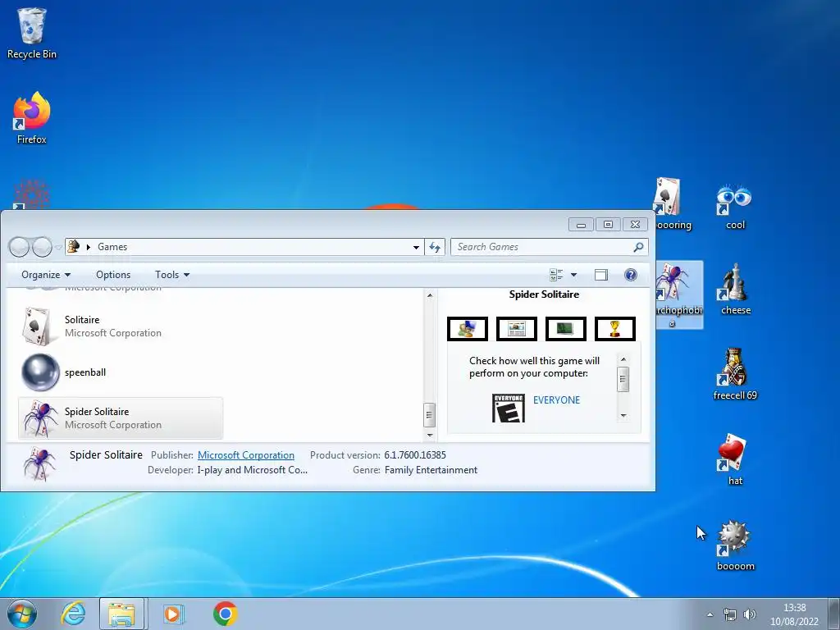The image size is (840, 630).
Task: Click the Windows Explorer taskbar button
Action: tap(121, 614)
